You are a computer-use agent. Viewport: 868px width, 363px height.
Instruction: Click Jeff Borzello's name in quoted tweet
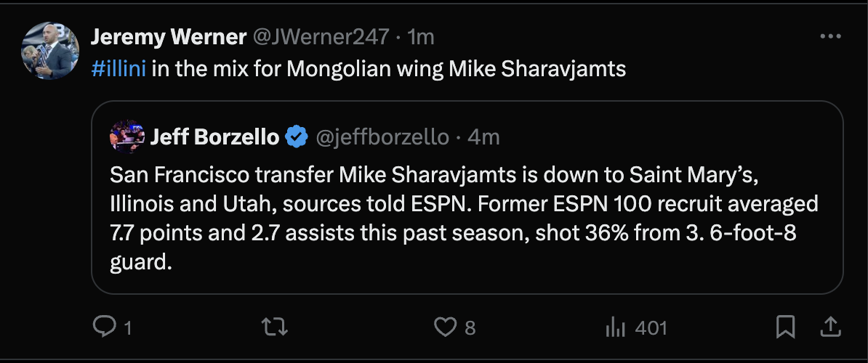click(x=214, y=136)
